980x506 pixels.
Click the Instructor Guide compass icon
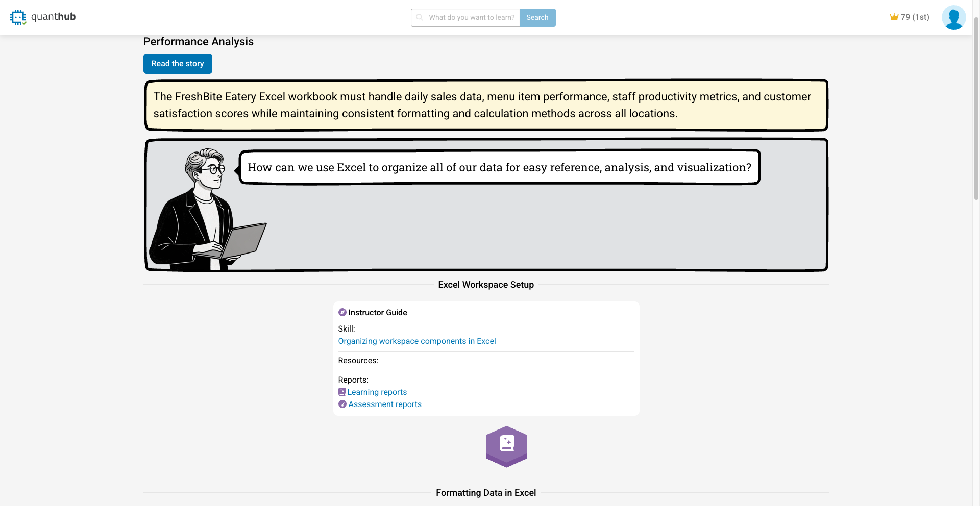click(342, 312)
